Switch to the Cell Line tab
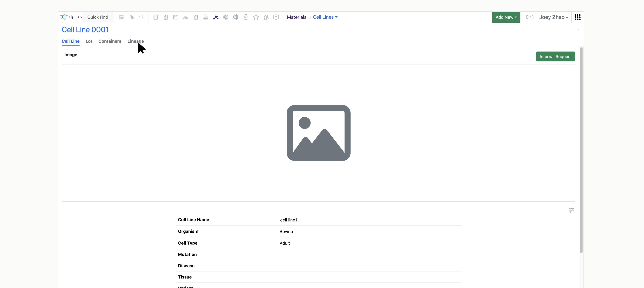The width and height of the screenshot is (644, 288). (x=70, y=41)
